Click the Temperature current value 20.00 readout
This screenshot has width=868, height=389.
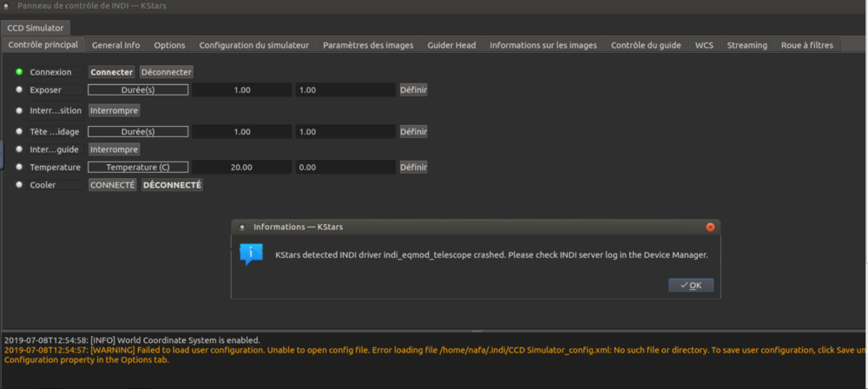pyautogui.click(x=242, y=167)
